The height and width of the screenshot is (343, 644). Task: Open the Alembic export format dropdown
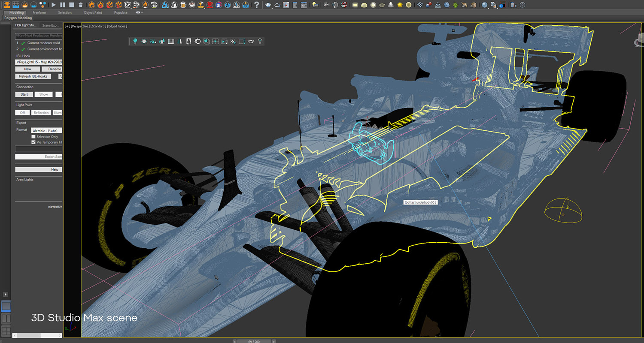[47, 130]
